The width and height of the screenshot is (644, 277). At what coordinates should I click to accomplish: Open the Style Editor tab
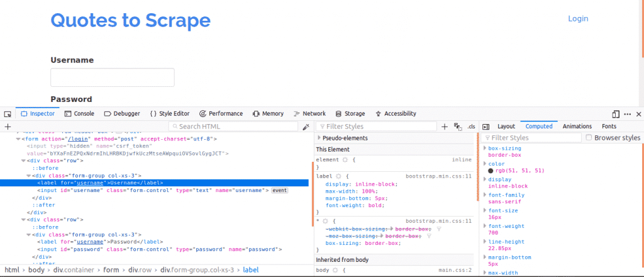pyautogui.click(x=170, y=114)
